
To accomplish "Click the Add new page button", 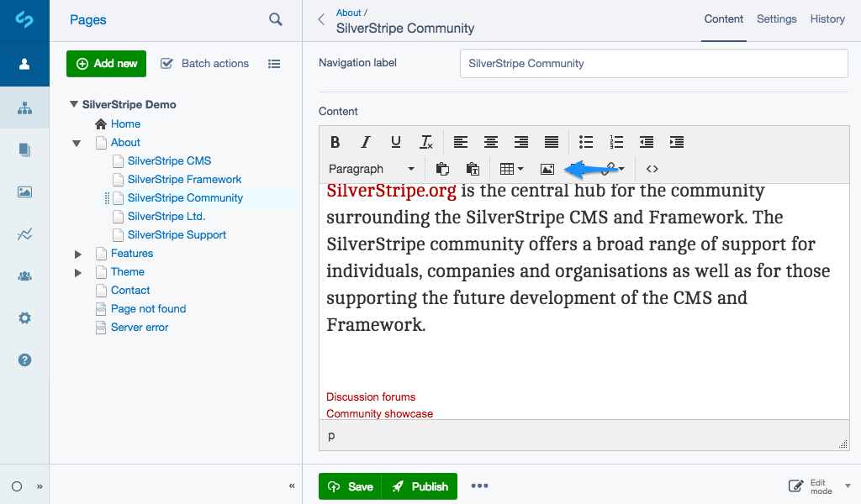I will (107, 63).
